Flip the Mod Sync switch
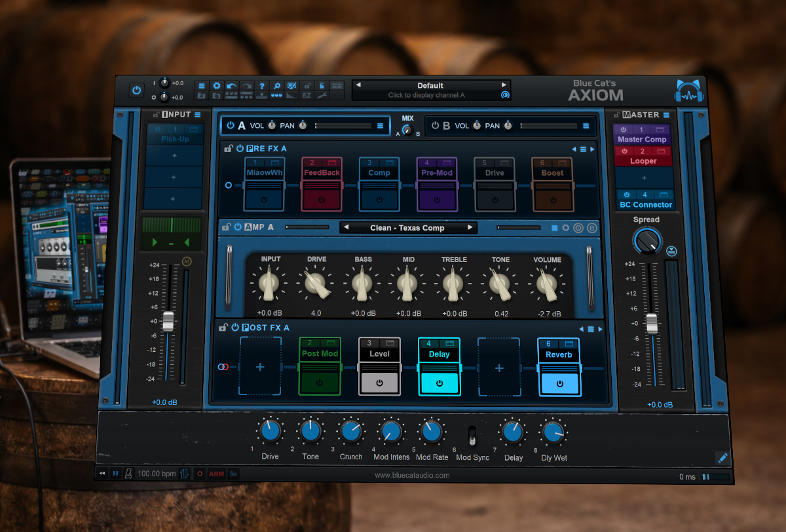The width and height of the screenshot is (786, 532). pyautogui.click(x=472, y=436)
